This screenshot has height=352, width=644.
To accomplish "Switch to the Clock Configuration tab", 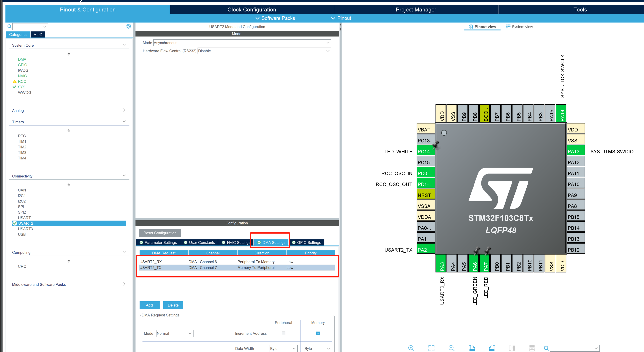I will click(x=252, y=9).
